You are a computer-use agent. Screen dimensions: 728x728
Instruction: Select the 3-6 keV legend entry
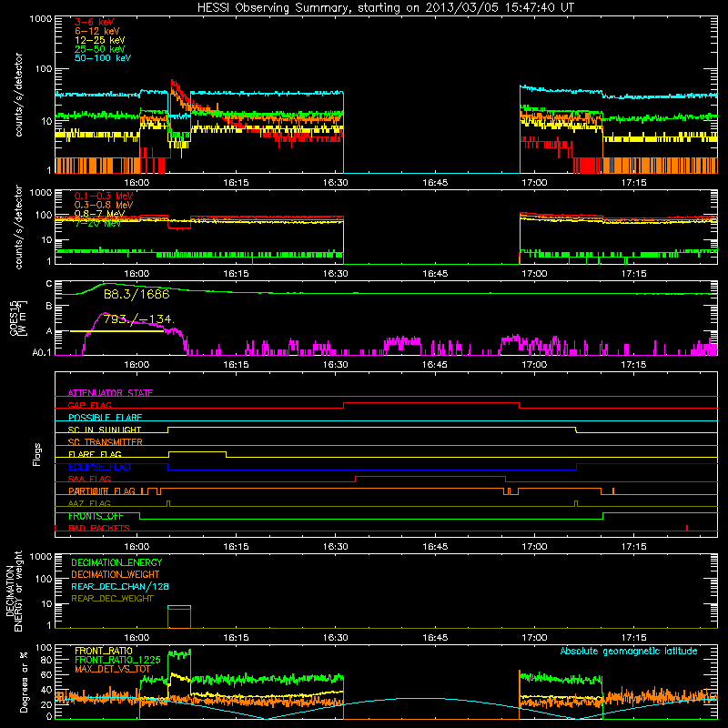(94, 22)
